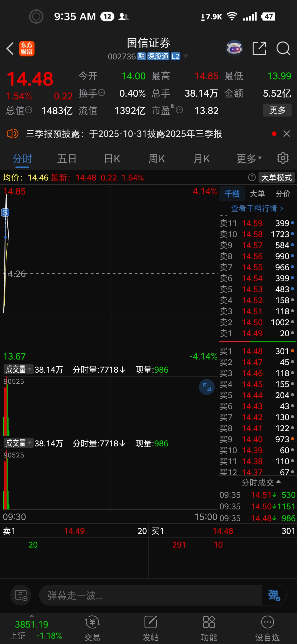Screen dimensions: 297x644
Task: Tap 设自选 add to watchlist icon
Action: pos(267,629)
